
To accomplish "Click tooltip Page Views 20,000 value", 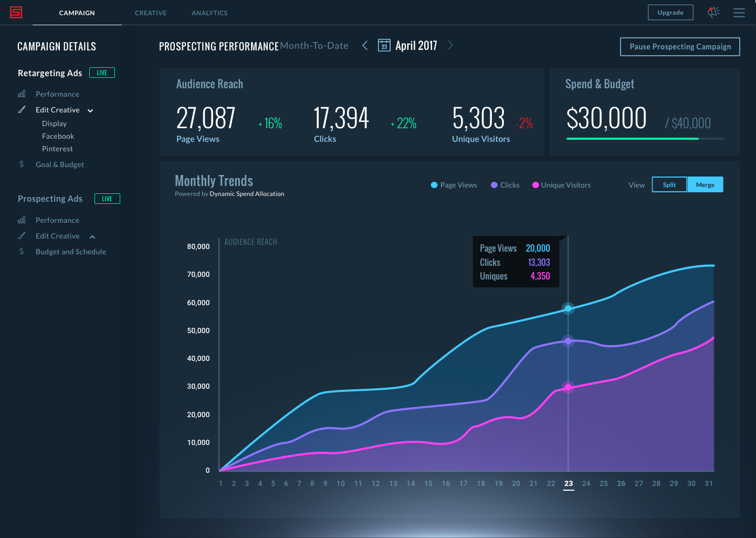I will tap(538, 248).
